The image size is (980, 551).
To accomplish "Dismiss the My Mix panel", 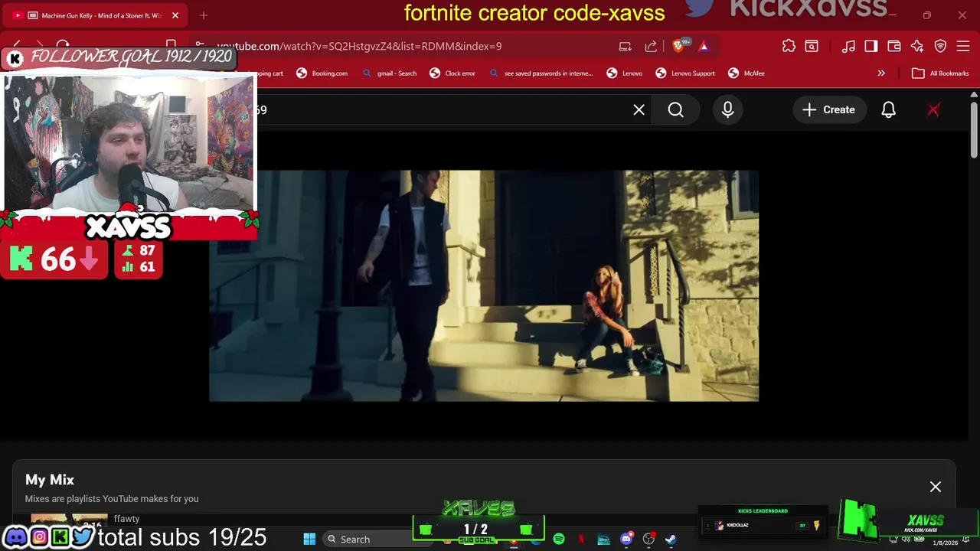I will pos(936,487).
